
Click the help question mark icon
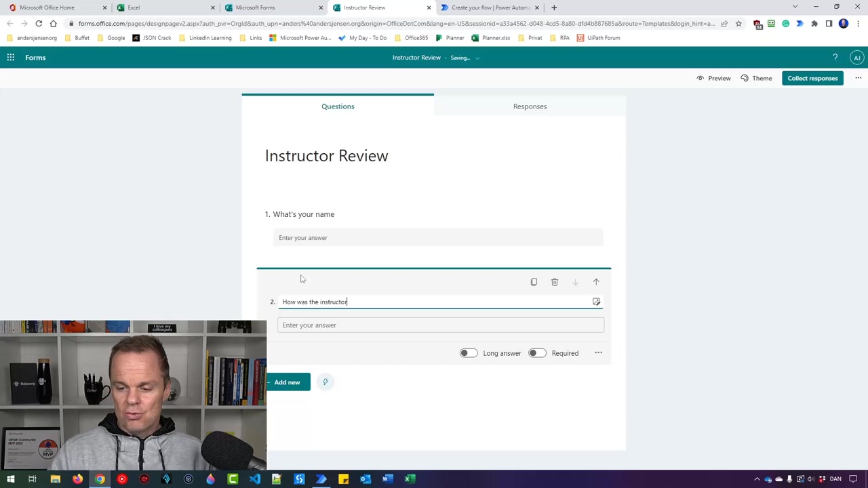tap(835, 58)
